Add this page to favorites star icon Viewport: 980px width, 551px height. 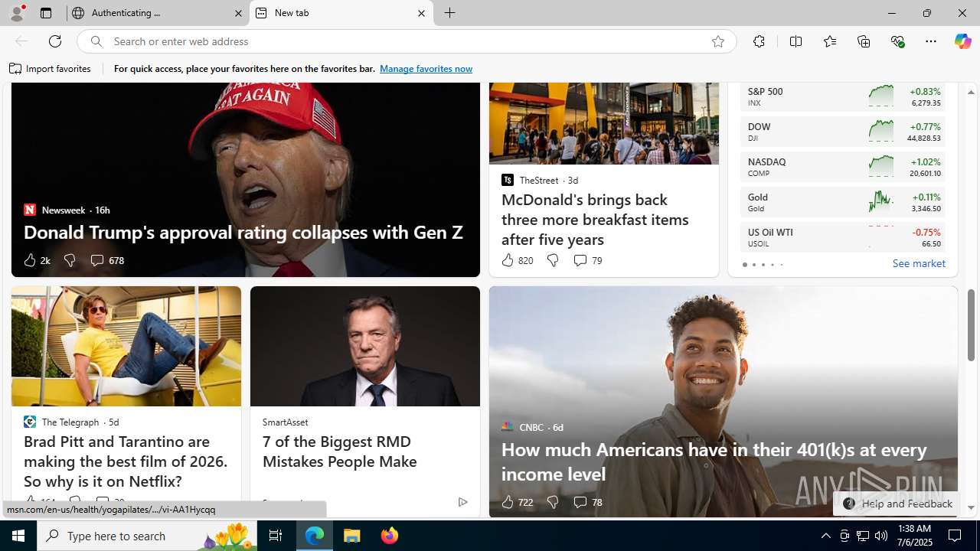pos(718,41)
